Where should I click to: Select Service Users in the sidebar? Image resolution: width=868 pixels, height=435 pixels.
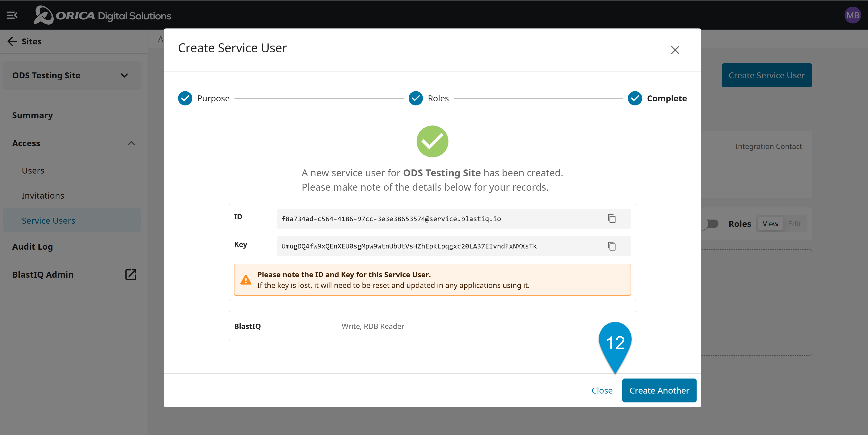72,220
